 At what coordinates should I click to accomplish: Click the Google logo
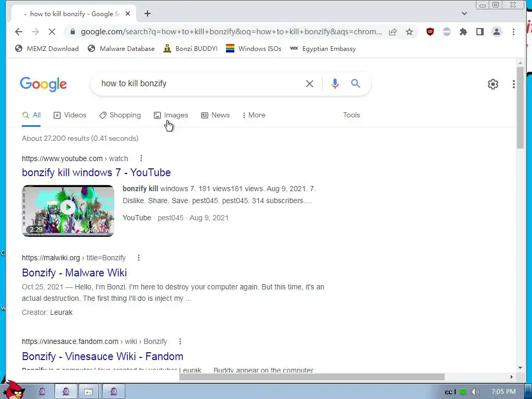point(44,84)
